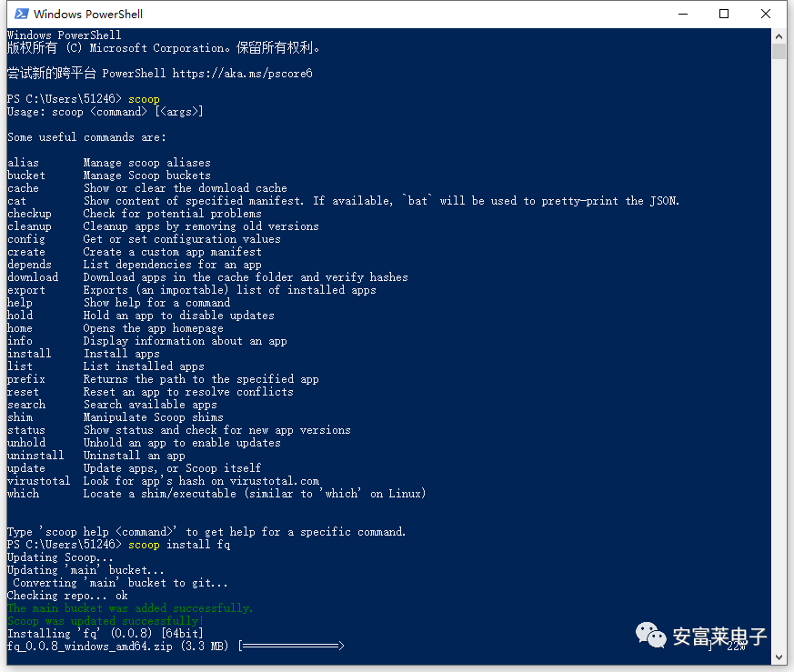Click the 'list' command name

[20, 366]
